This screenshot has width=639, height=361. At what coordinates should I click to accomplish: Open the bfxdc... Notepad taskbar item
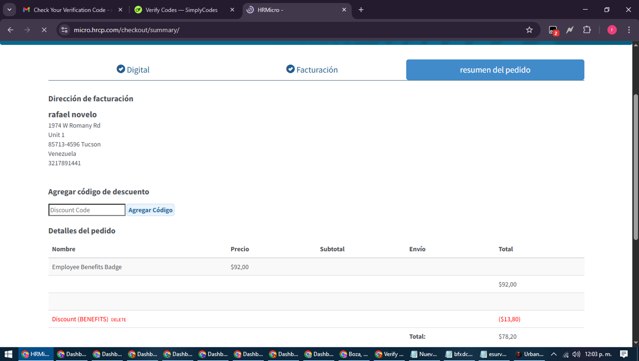point(459,354)
